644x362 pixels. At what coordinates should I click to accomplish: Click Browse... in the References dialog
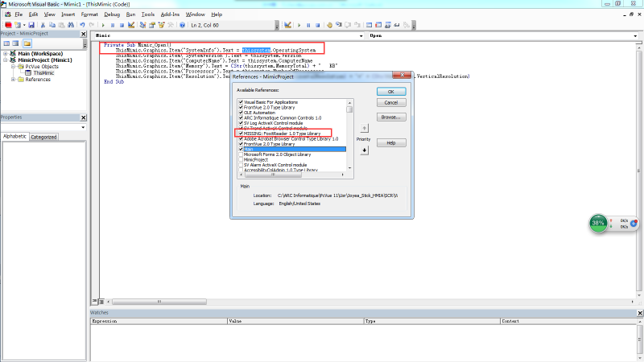[391, 117]
